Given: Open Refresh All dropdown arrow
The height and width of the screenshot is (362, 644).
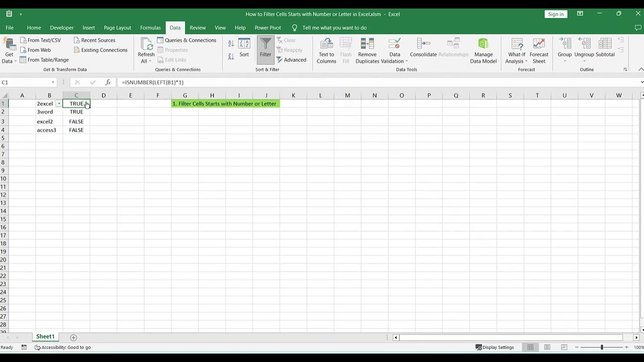Looking at the screenshot, I should pyautogui.click(x=150, y=61).
